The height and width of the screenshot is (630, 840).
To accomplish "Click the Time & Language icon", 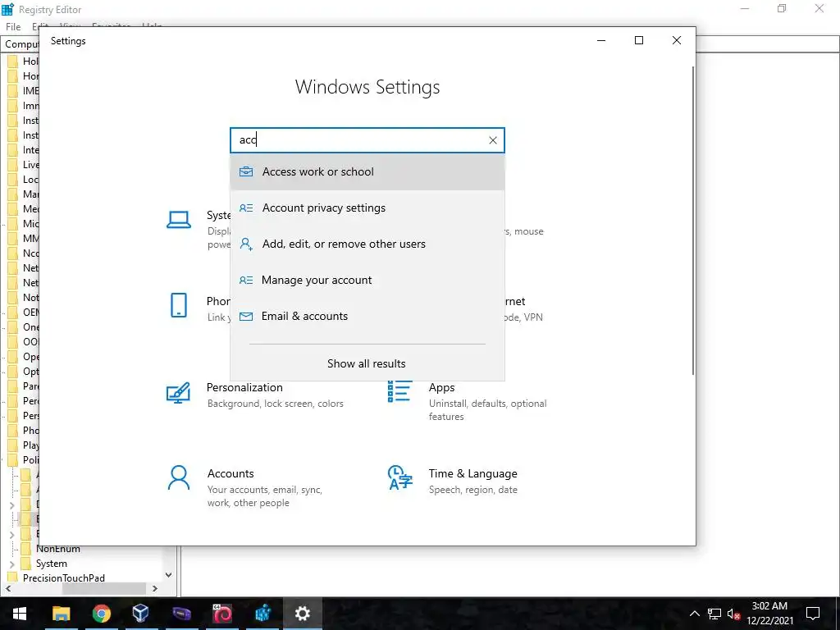I will coord(400,478).
